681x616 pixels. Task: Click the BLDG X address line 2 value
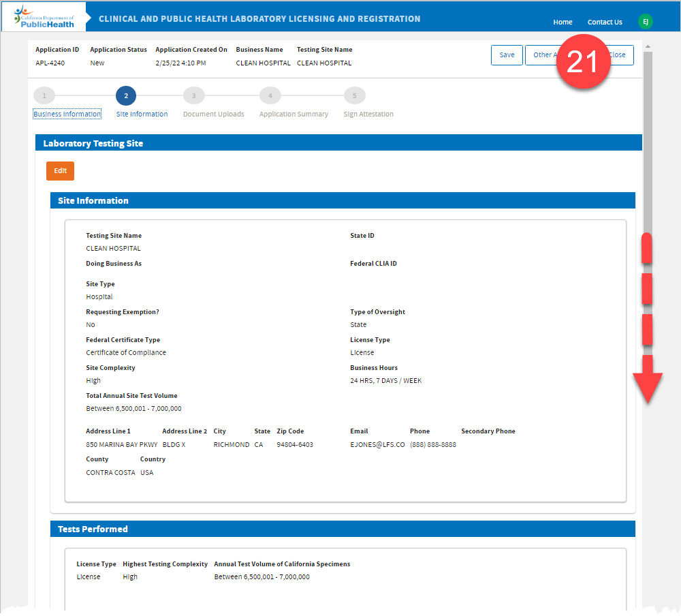tap(174, 445)
